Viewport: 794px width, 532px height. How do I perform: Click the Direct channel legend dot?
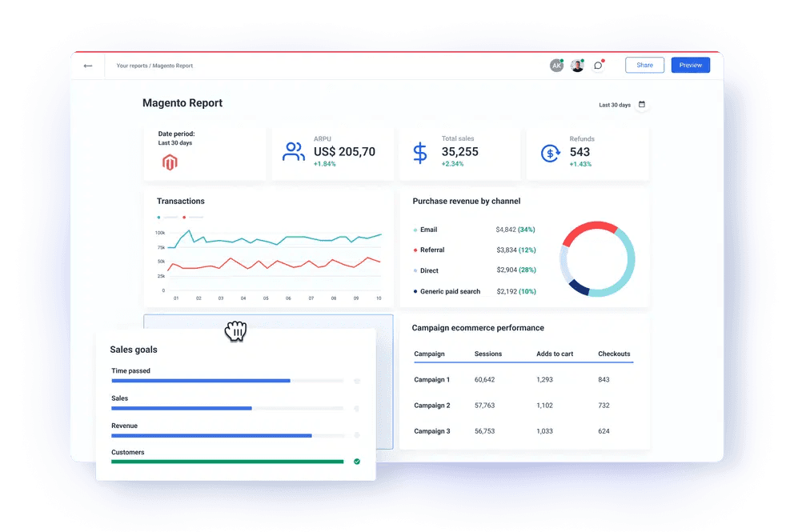click(x=415, y=271)
